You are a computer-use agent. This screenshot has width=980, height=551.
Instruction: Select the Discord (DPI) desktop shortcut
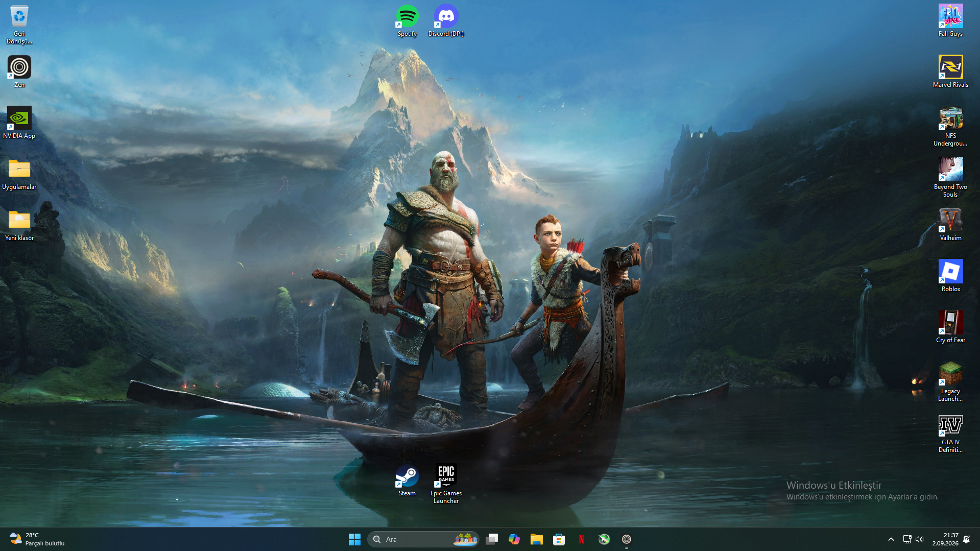point(446,20)
